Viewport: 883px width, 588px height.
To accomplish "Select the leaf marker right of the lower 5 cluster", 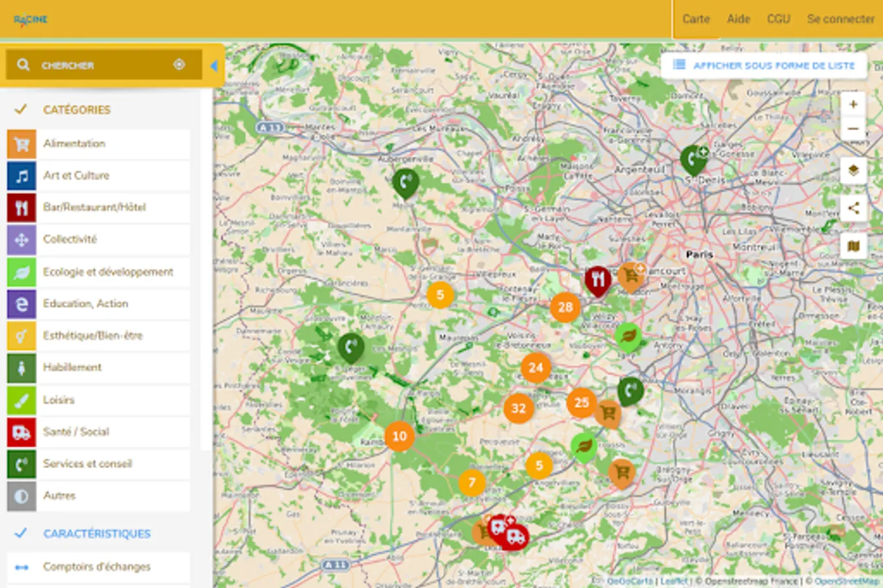I will [584, 448].
